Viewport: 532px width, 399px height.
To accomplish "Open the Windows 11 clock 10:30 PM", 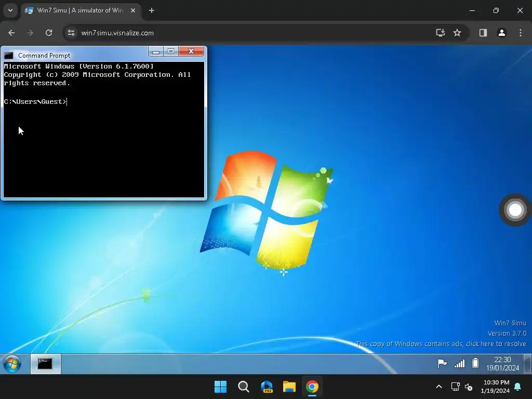I will click(x=495, y=387).
